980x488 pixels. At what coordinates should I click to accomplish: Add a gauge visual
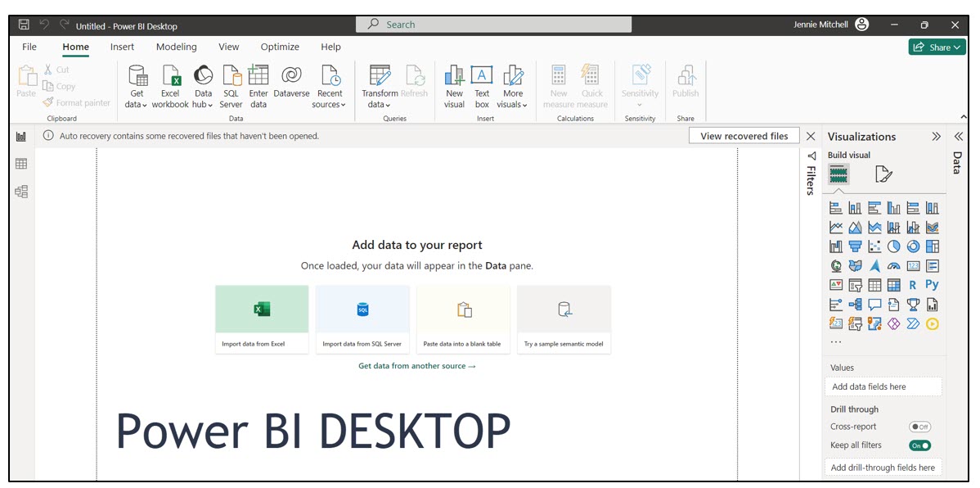coord(894,266)
